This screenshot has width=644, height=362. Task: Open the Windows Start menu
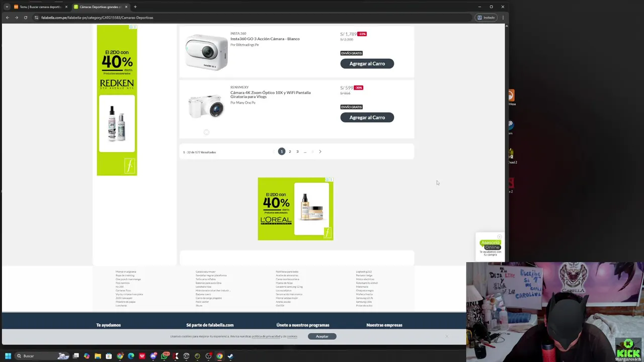click(x=8, y=356)
